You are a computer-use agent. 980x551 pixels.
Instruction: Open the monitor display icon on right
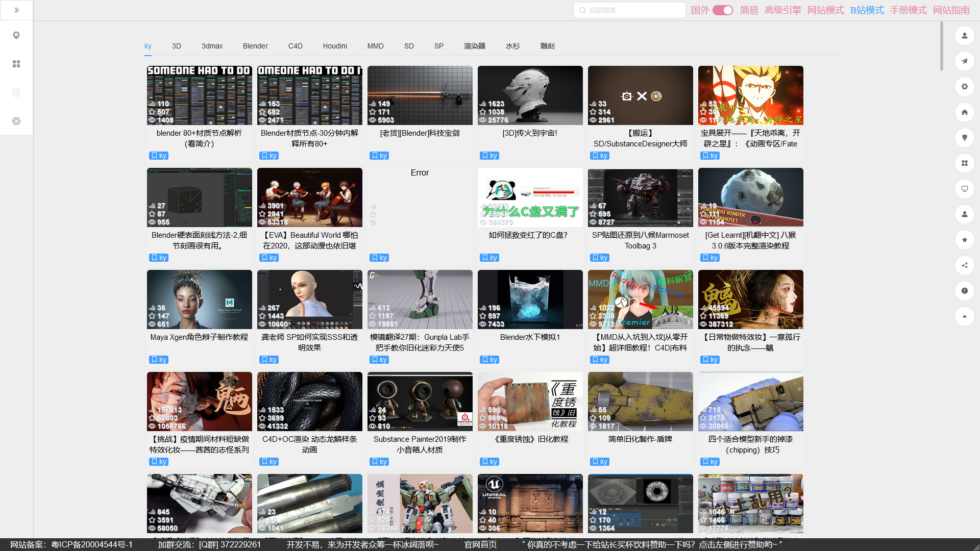pos(964,189)
